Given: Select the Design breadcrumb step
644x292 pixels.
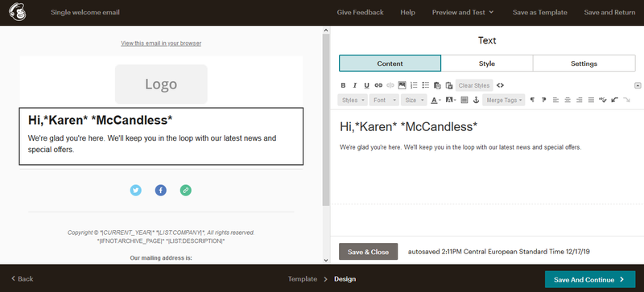Looking at the screenshot, I should (345, 279).
